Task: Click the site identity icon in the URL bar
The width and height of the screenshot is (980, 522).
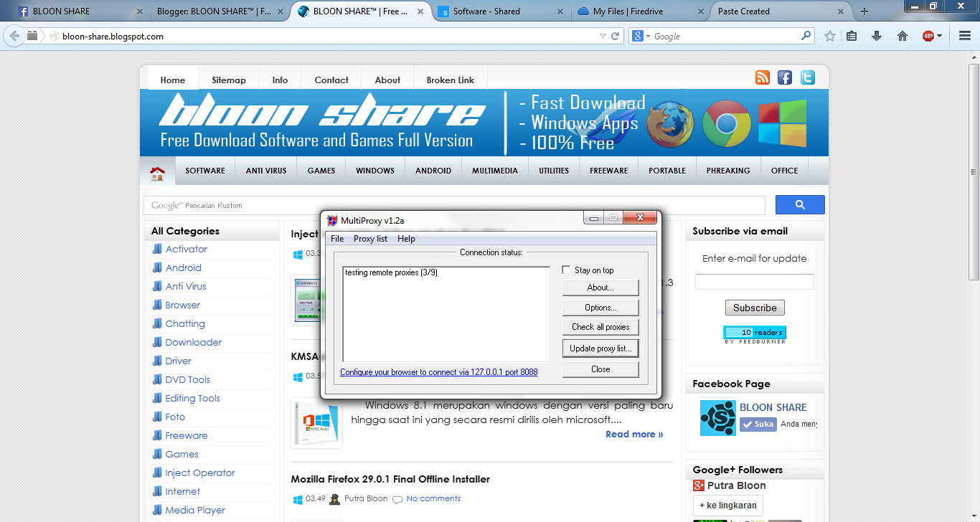Action: coord(54,36)
